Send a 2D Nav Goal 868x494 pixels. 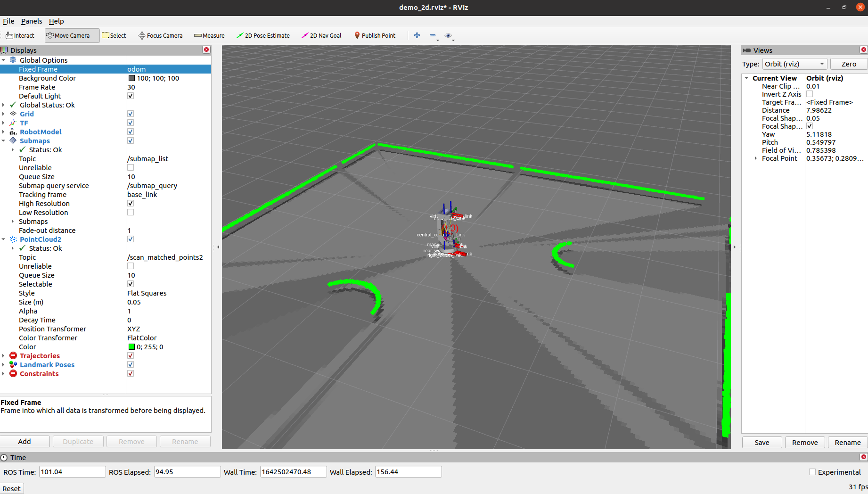(x=321, y=35)
